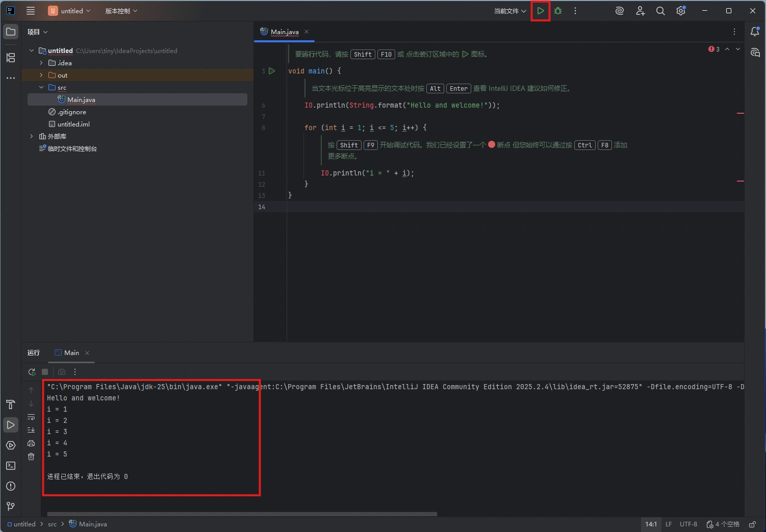Open the Terminal tool window
Screen dimensions: 766x532
[11, 466]
